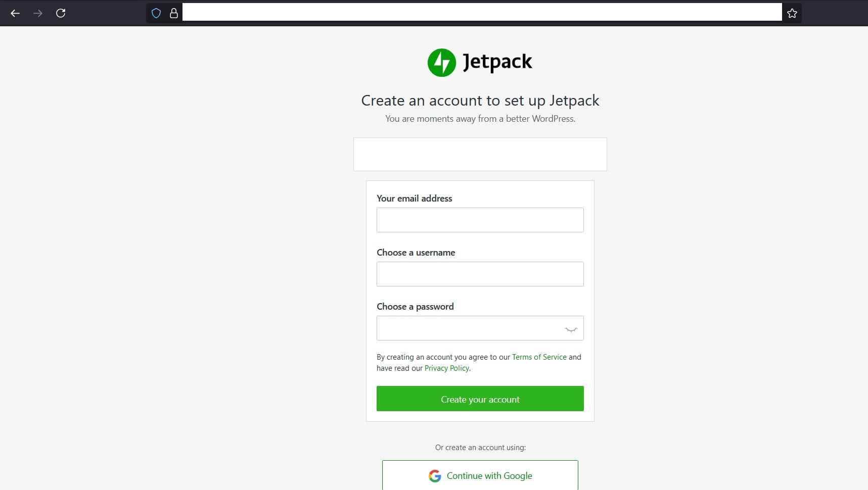Open the Terms of Service link
Viewport: 868px width, 490px height.
[x=539, y=357]
